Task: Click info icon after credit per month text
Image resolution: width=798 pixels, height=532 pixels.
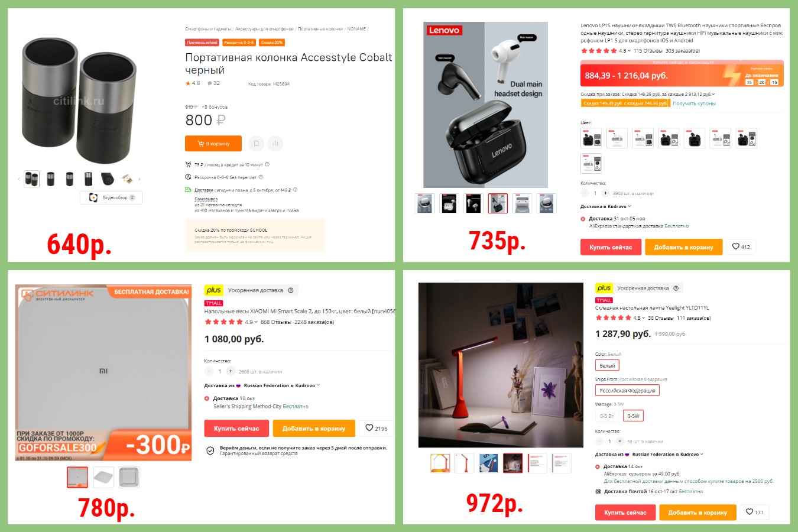Action: pos(267,164)
